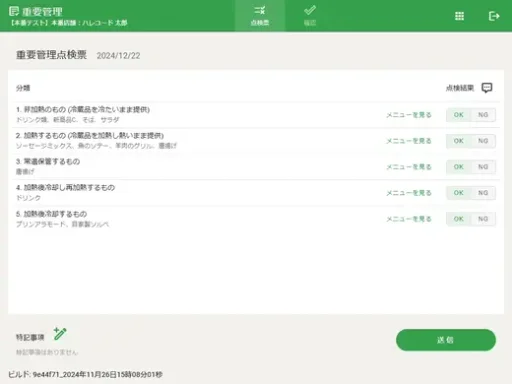Click the 点検結果 column header

click(x=460, y=88)
